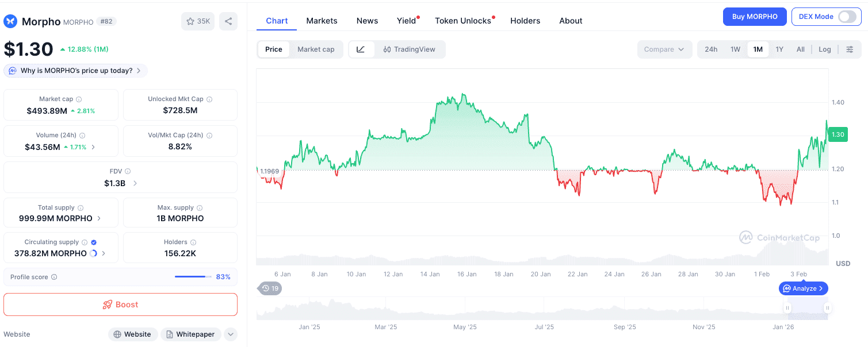This screenshot has width=868, height=347.
Task: Open the Compare dropdown
Action: pyautogui.click(x=664, y=49)
